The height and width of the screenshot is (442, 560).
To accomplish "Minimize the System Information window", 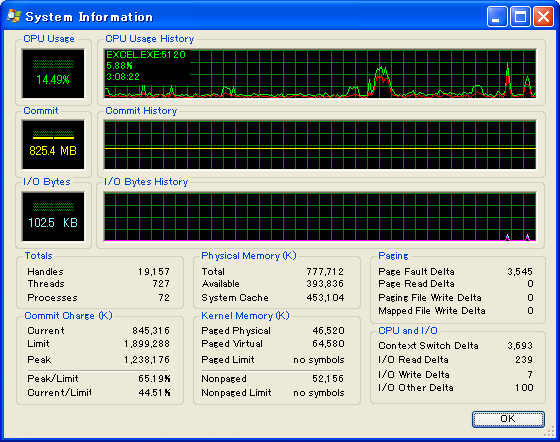I will [497, 16].
